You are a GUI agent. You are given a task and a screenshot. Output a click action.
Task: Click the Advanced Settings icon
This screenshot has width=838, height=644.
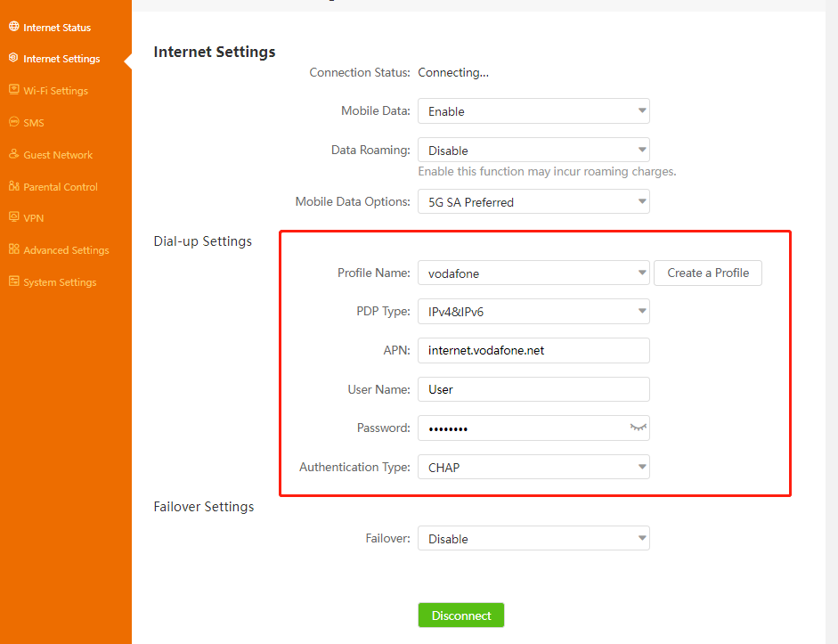13,249
